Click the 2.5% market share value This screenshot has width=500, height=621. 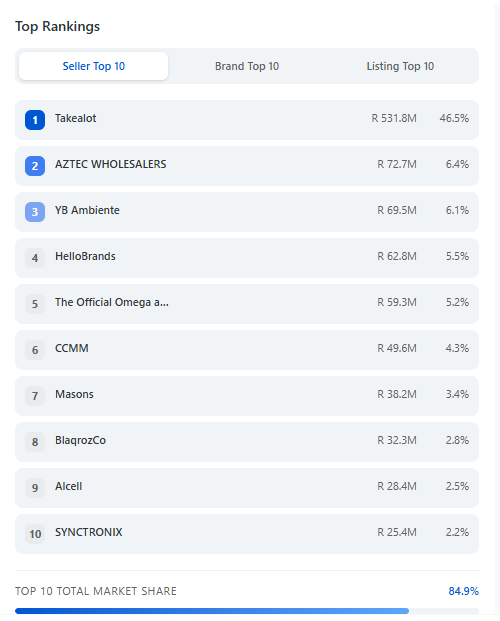[x=457, y=486]
